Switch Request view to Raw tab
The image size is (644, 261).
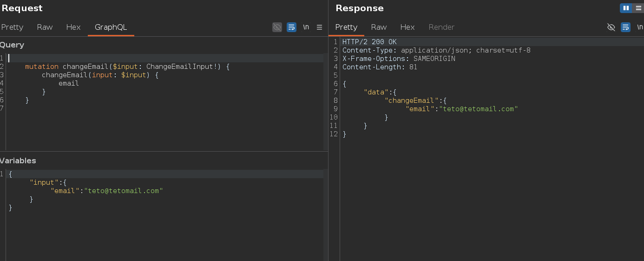pos(45,27)
